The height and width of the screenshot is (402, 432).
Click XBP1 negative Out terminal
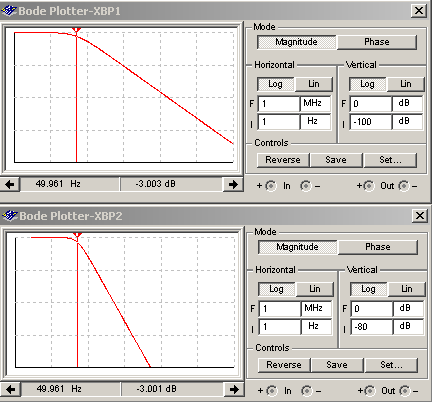point(404,186)
